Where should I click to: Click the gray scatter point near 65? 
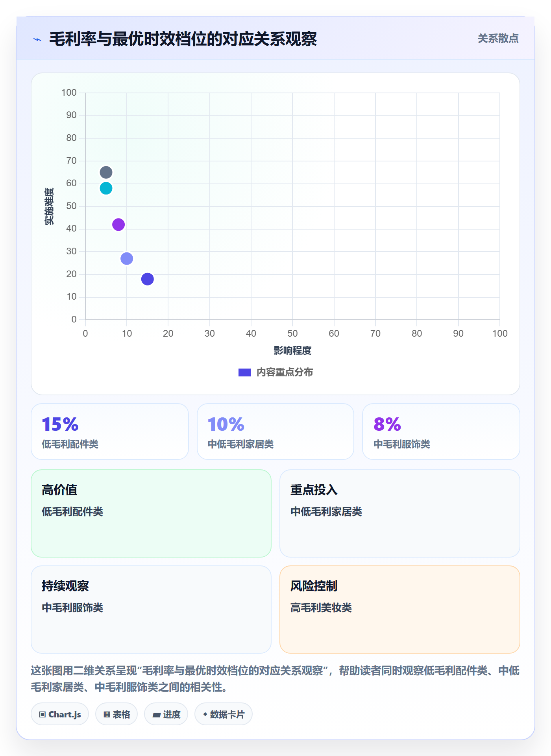coord(106,172)
